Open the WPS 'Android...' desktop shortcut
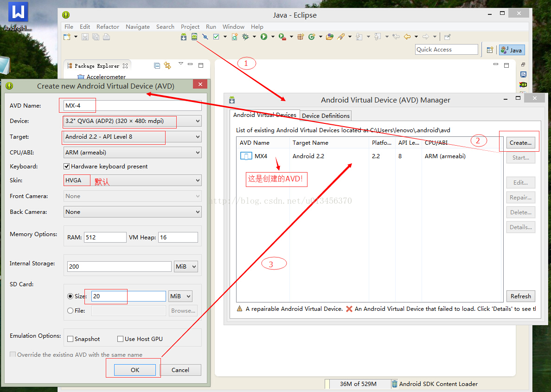Screen dimensions: 551x392 18,17
